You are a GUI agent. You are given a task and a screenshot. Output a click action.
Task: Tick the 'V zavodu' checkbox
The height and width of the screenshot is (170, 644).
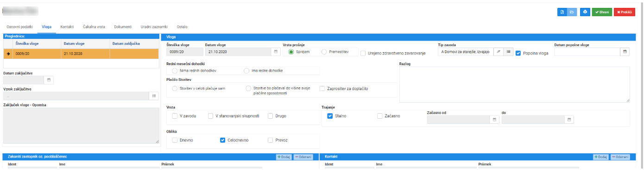click(175, 115)
